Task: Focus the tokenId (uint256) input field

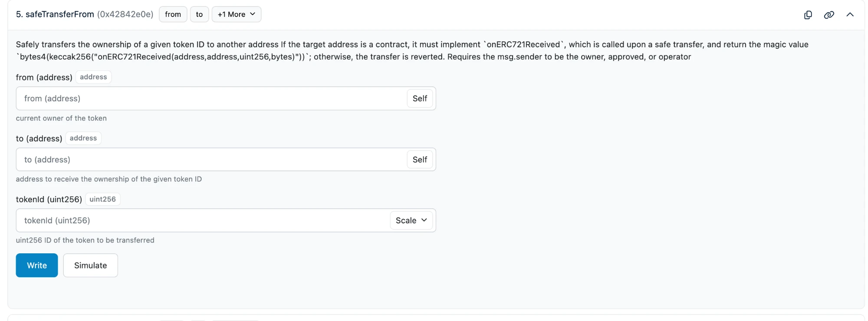Action: pos(203,220)
